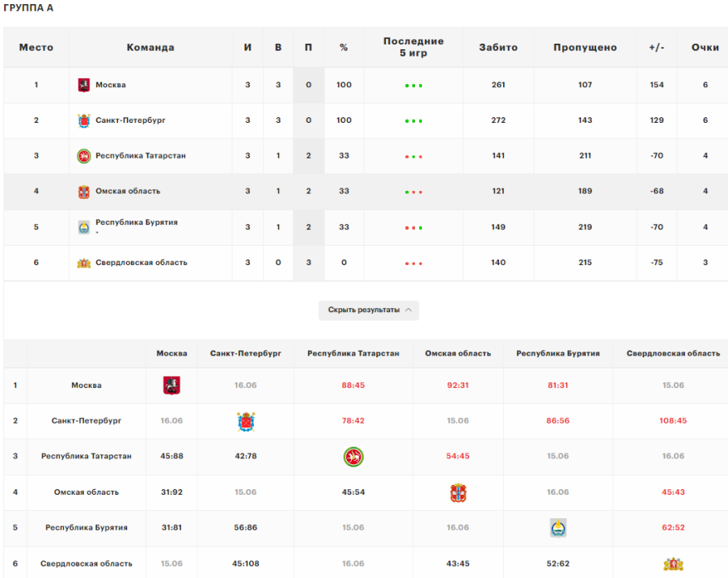Click Moscow crest in results grid diagonal
This screenshot has height=578, width=728.
pos(171,386)
